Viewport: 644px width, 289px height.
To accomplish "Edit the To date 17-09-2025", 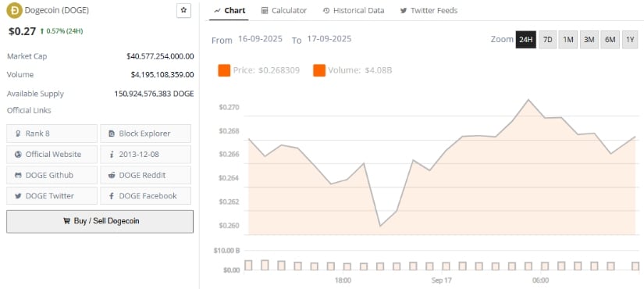I will 329,39.
